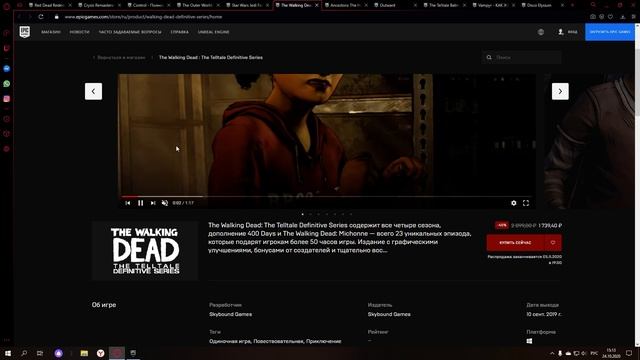The width and height of the screenshot is (640, 360).
Task: Click the site padlock icon
Action: point(57,17)
